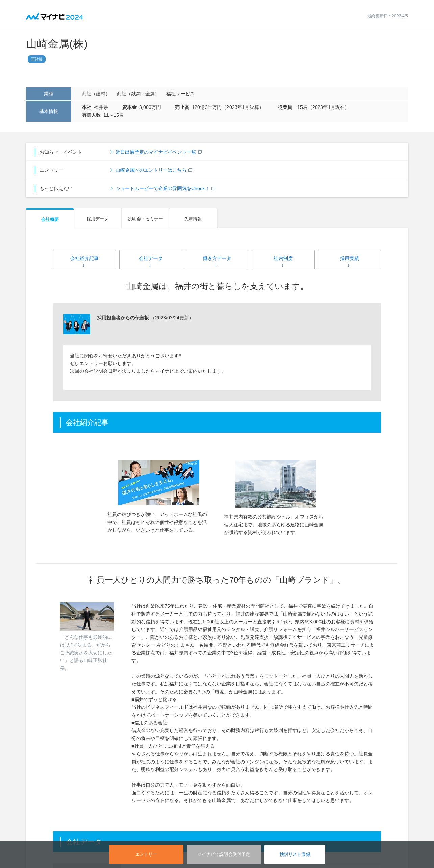
Task: Open ショートムービーで企業の雰囲気をCheck link
Action: [x=162, y=188]
